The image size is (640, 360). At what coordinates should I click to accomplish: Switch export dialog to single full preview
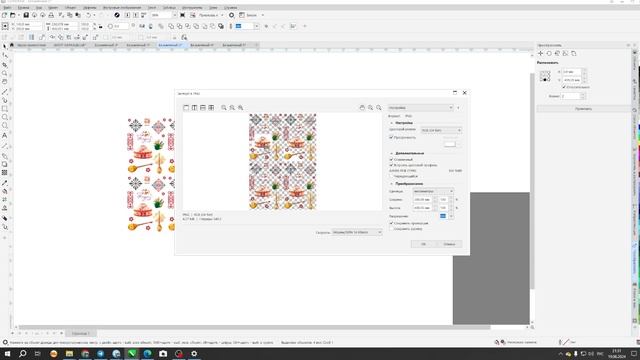pos(186,107)
